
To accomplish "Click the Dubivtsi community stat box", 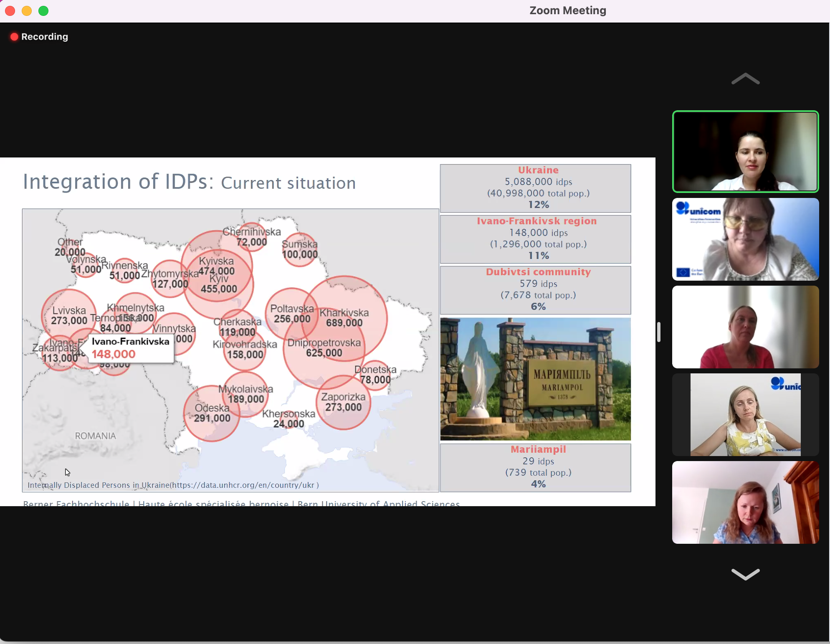I will pos(535,290).
